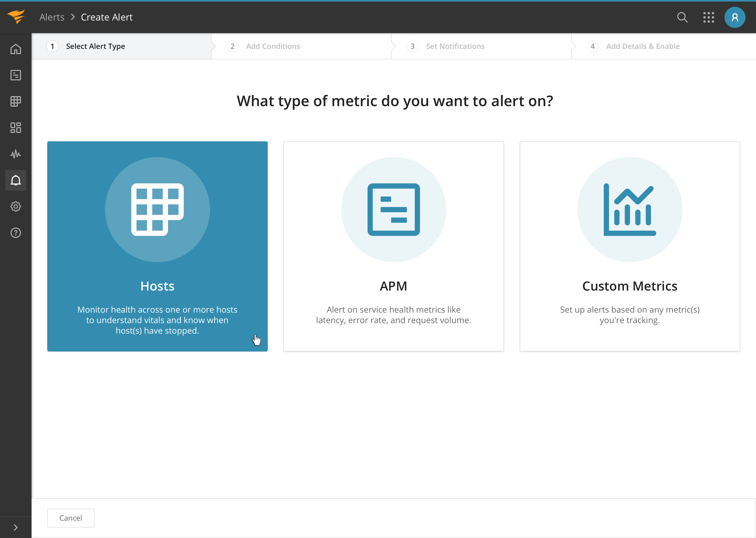Open the Alerts bell sidebar icon

15,180
